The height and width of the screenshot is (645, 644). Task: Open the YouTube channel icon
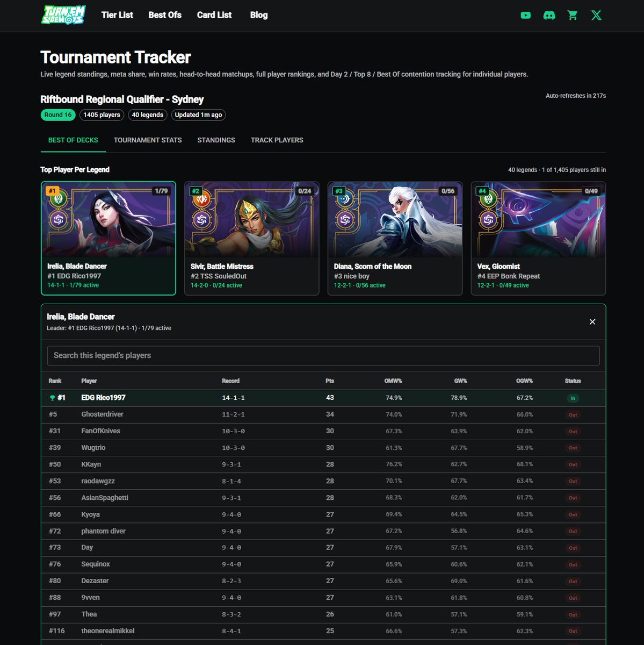click(526, 15)
